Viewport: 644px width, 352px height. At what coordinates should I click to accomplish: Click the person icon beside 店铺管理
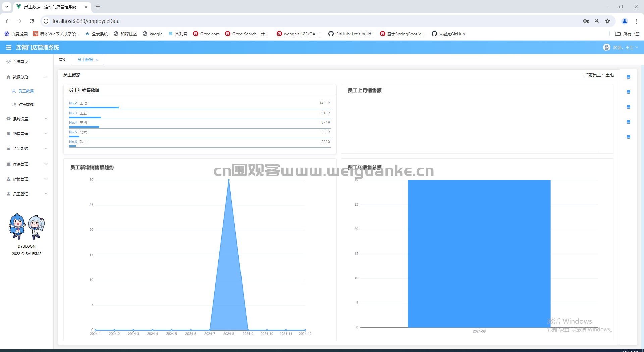9,179
